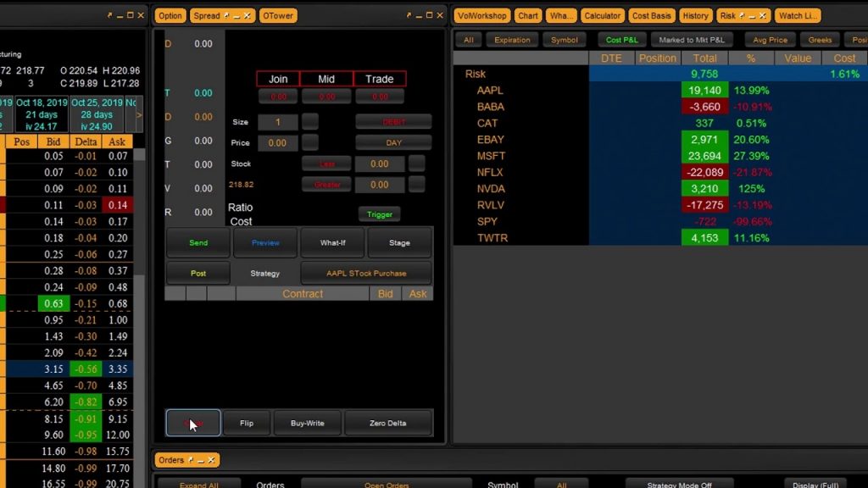Expand the AAPL position row
This screenshot has height=488, width=868.
490,90
